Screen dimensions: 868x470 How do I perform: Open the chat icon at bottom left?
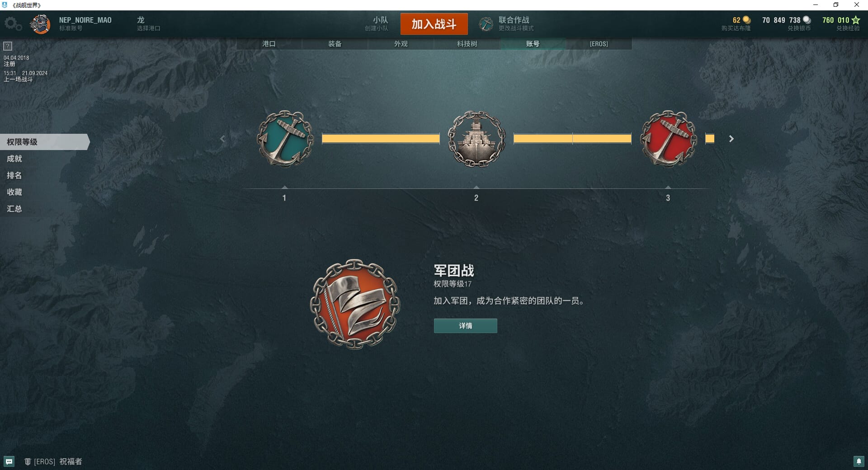point(9,461)
